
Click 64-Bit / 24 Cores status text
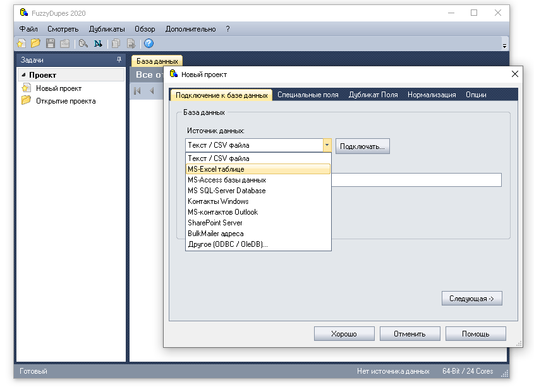click(468, 371)
